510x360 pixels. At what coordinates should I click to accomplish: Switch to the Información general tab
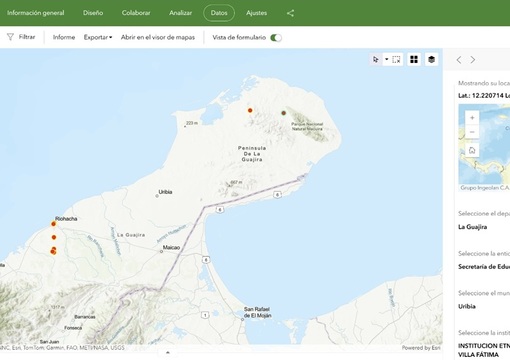[36, 13]
